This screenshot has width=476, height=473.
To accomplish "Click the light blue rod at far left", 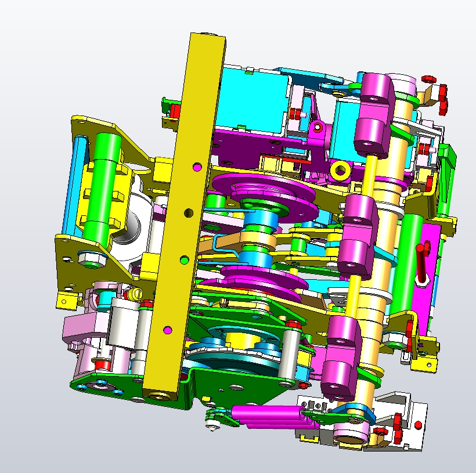I will pos(74,185).
